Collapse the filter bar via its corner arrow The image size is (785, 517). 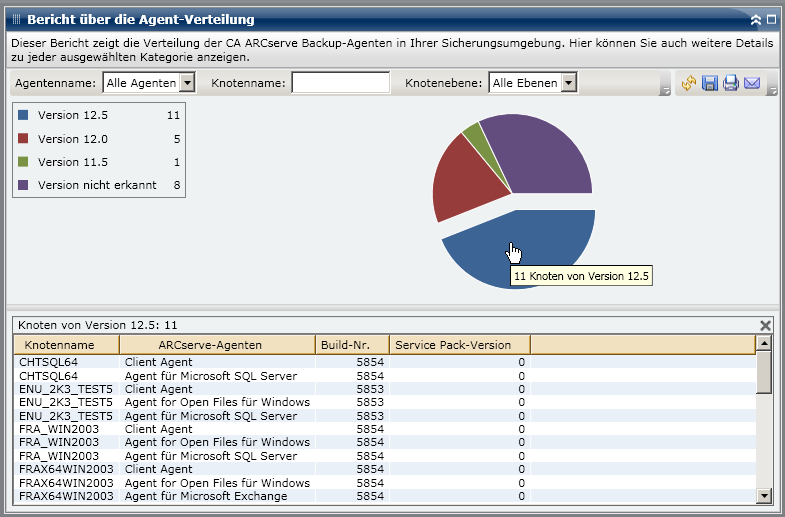[665, 91]
